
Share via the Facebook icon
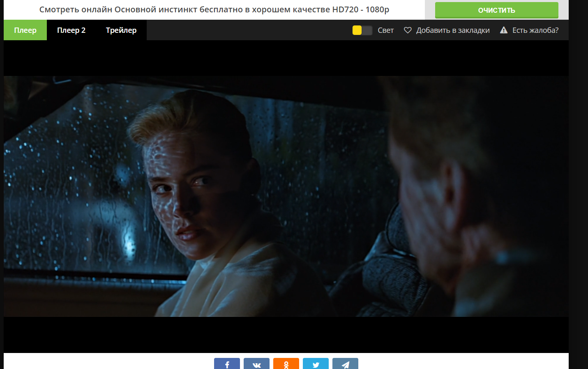tap(227, 364)
